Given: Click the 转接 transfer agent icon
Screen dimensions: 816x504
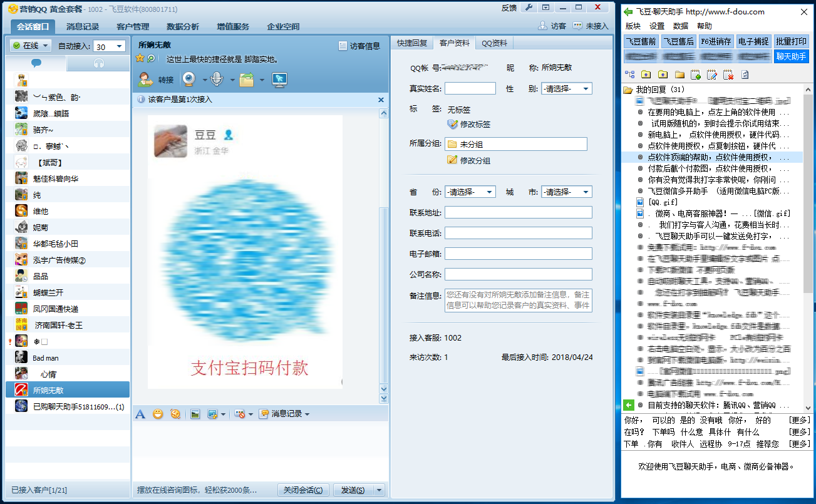Looking at the screenshot, I should pyautogui.click(x=146, y=80).
